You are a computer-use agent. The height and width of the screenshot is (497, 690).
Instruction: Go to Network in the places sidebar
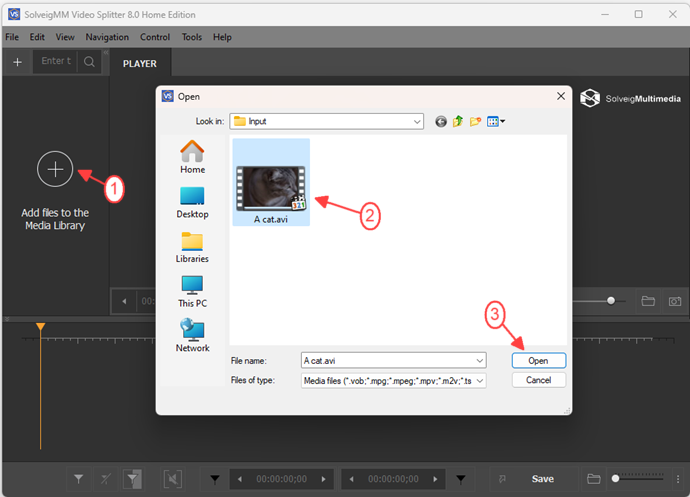(x=192, y=335)
